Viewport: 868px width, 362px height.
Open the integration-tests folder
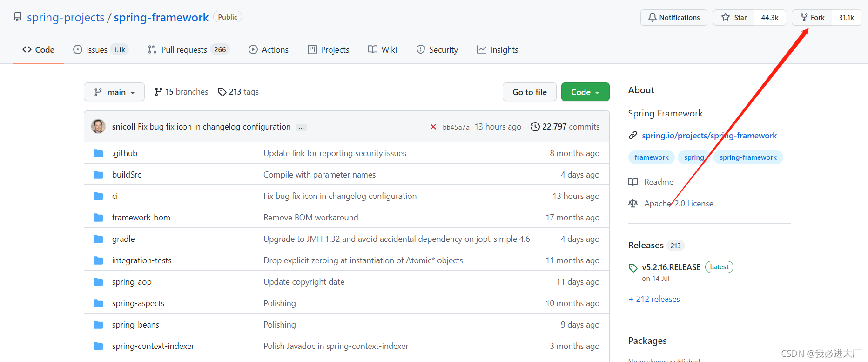tap(142, 260)
